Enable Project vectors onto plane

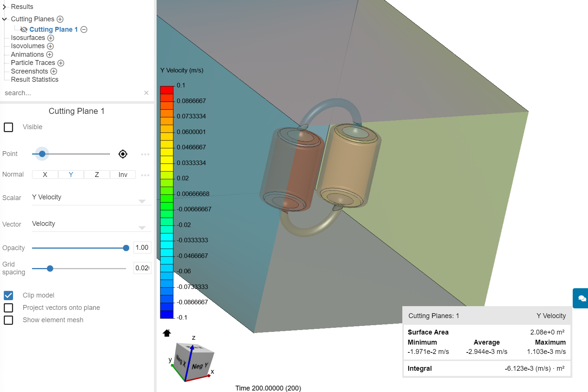click(x=9, y=308)
